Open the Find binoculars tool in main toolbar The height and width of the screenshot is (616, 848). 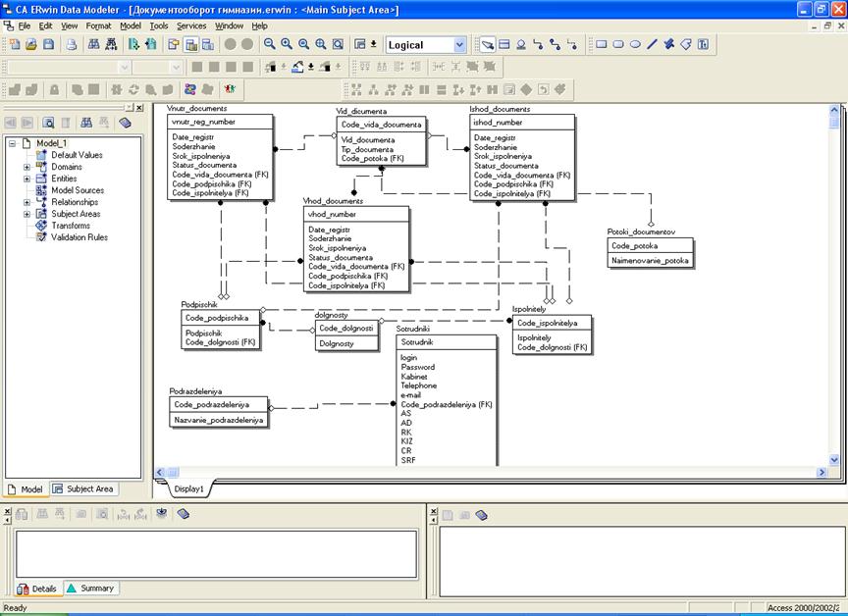click(93, 45)
